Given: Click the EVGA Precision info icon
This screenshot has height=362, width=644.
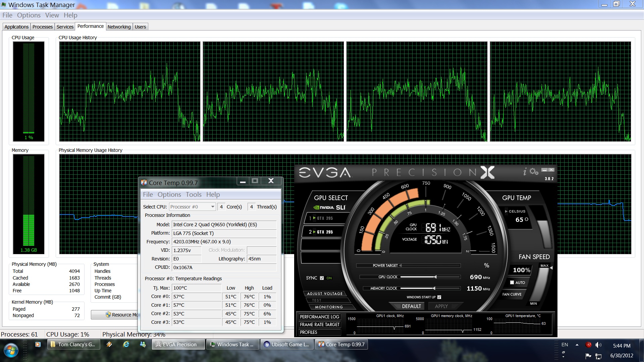Looking at the screenshot, I should pos(525,172).
